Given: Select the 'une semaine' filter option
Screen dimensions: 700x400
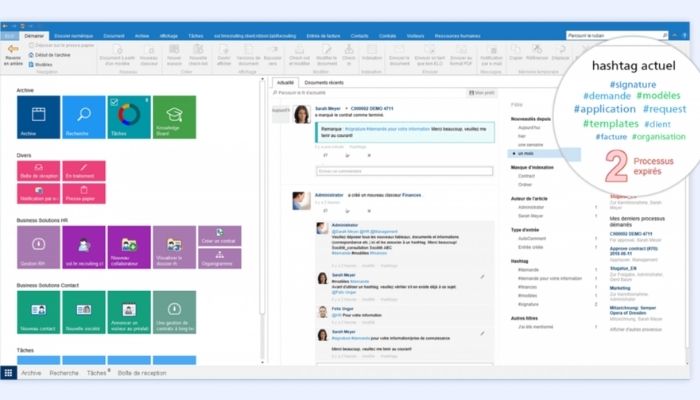Looking at the screenshot, I should [x=531, y=145].
